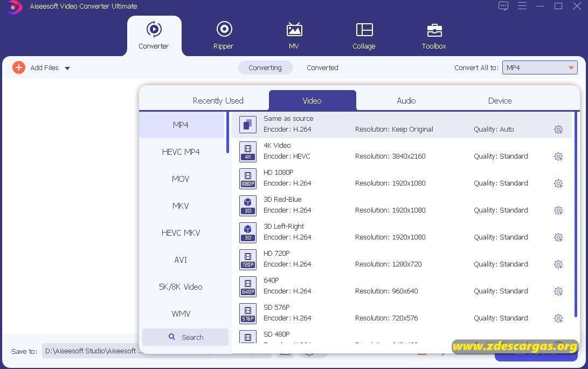The width and height of the screenshot is (588, 369).
Task: Open settings gear for 3D Red-Blue preset
Action: pos(558,210)
